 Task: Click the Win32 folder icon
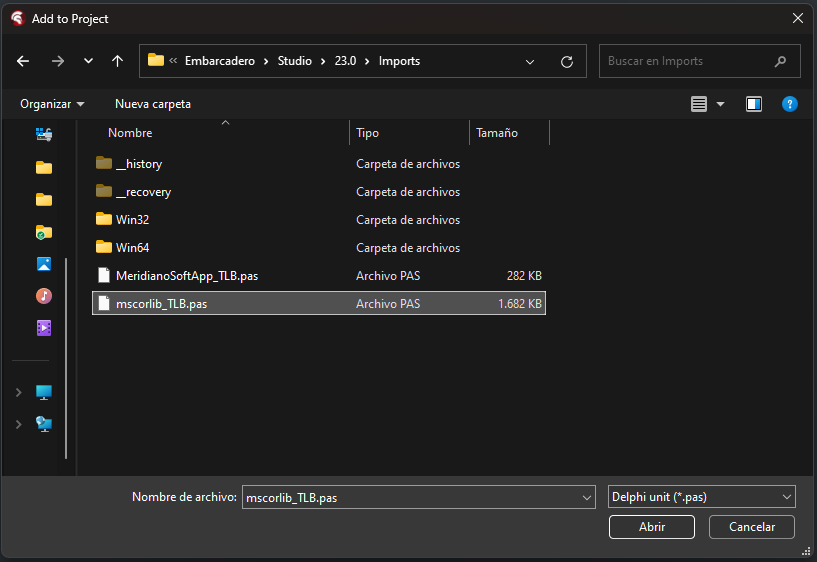(x=104, y=219)
